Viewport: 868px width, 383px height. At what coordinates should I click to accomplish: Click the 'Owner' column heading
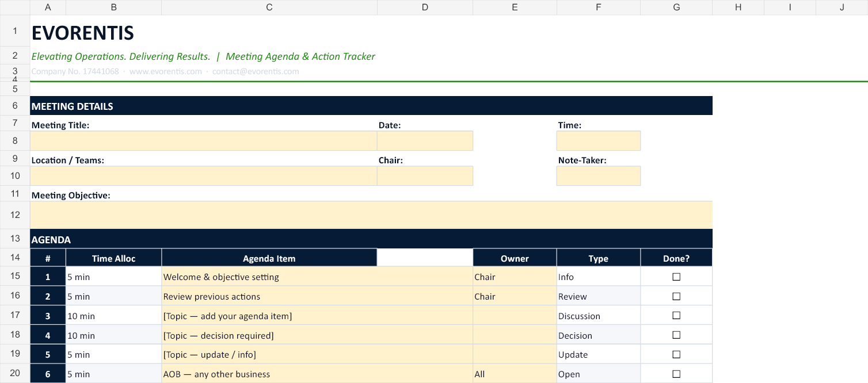coord(515,258)
